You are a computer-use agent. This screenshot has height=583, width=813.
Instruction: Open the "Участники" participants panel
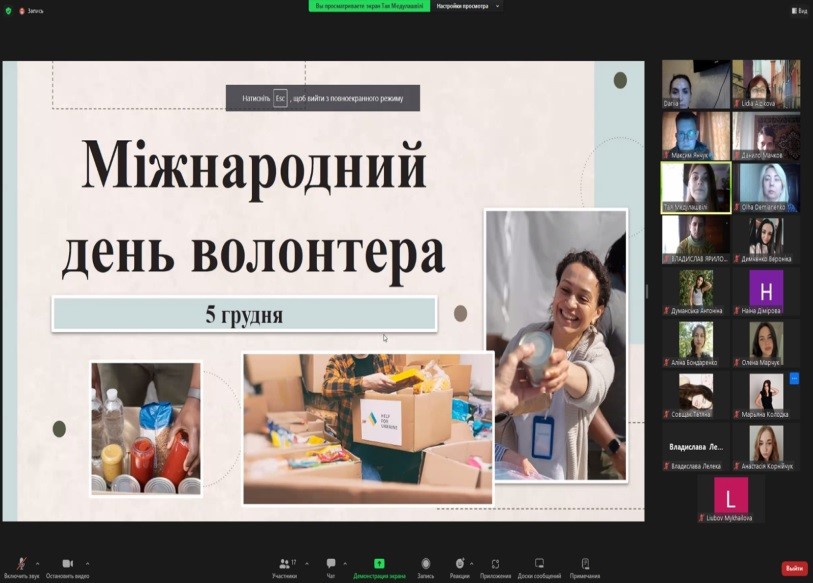pyautogui.click(x=285, y=568)
